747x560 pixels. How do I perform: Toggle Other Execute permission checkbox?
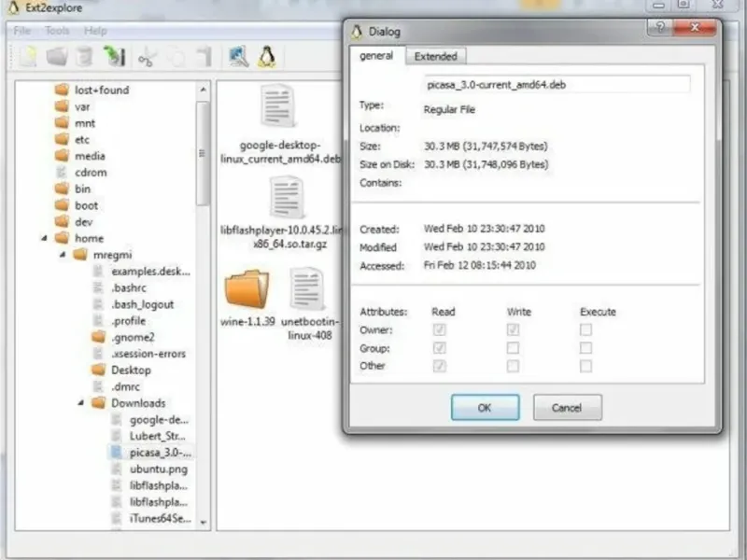(x=585, y=366)
